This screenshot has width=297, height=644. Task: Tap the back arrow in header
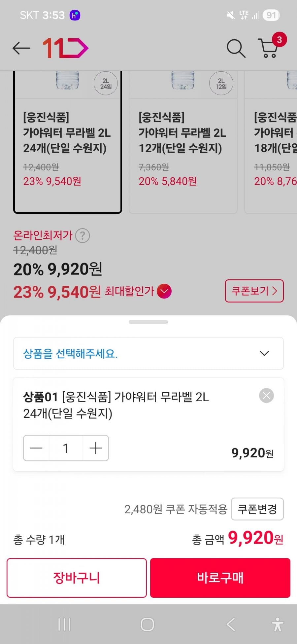pos(21,48)
